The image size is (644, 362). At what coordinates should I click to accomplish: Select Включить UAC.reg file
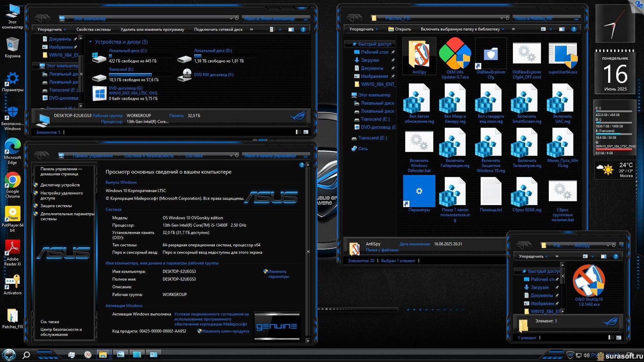coord(563,104)
